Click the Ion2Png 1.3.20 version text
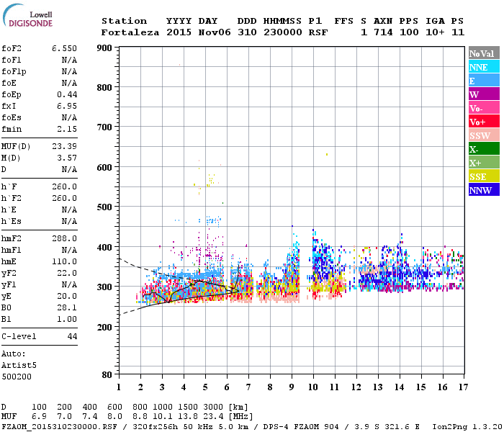Viewport: 504px width, 432px height. click(x=467, y=427)
